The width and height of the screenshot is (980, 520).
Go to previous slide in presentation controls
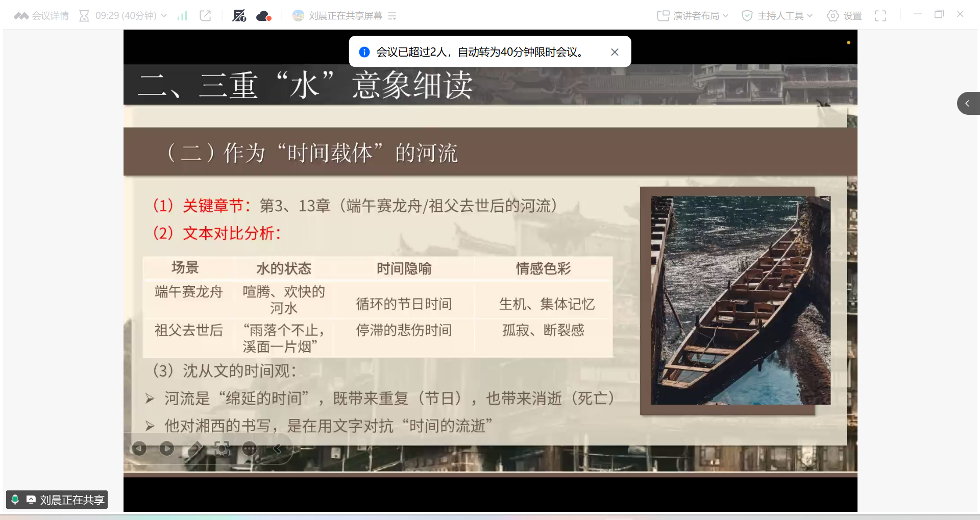[x=139, y=449]
